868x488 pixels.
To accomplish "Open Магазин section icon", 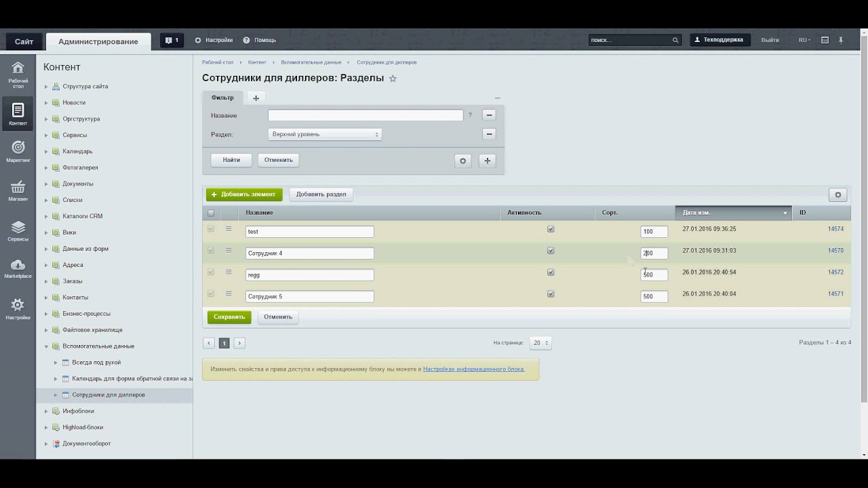I will 18,190.
